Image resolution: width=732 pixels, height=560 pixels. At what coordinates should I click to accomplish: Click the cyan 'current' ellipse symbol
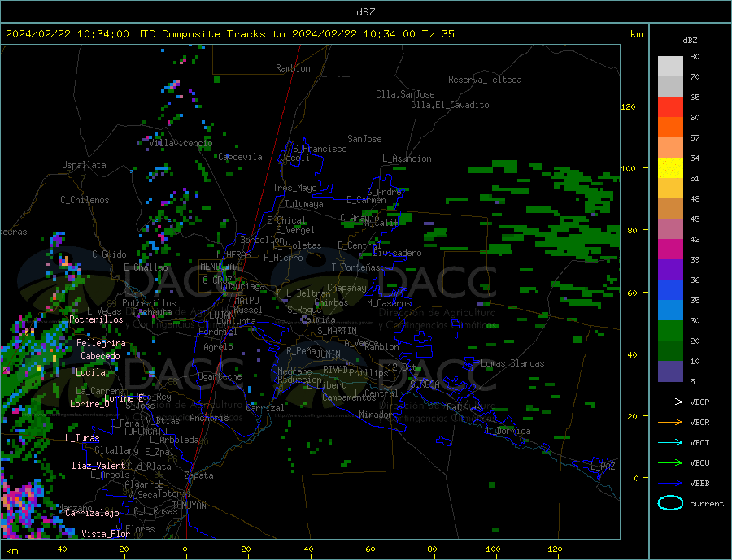[x=670, y=503]
